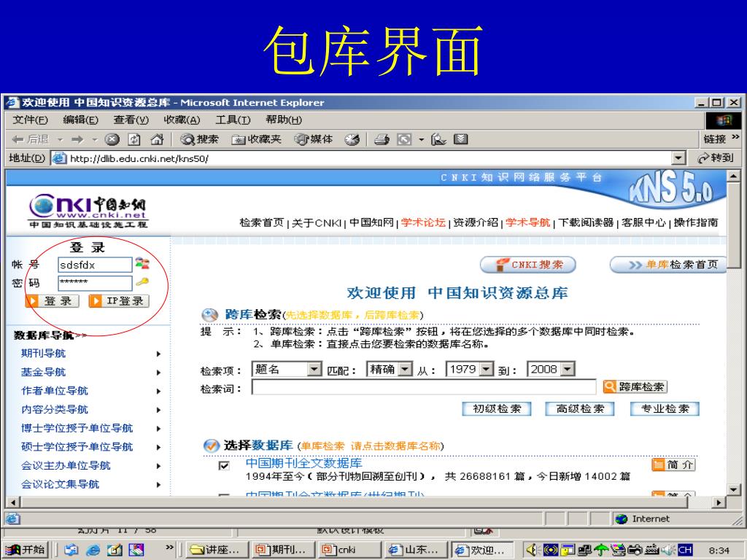Click the 检索词 search text field

[x=424, y=387]
